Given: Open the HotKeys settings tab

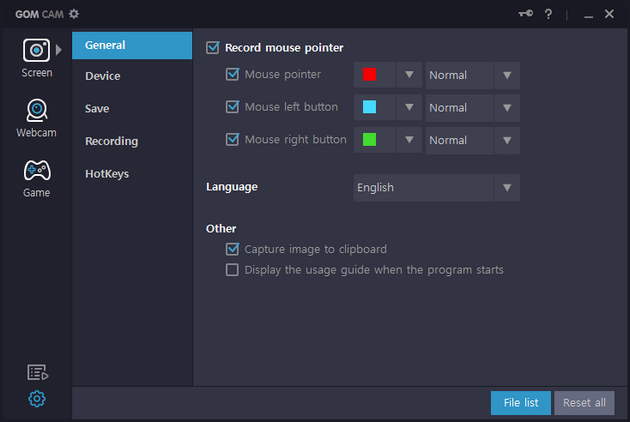Looking at the screenshot, I should tap(107, 174).
